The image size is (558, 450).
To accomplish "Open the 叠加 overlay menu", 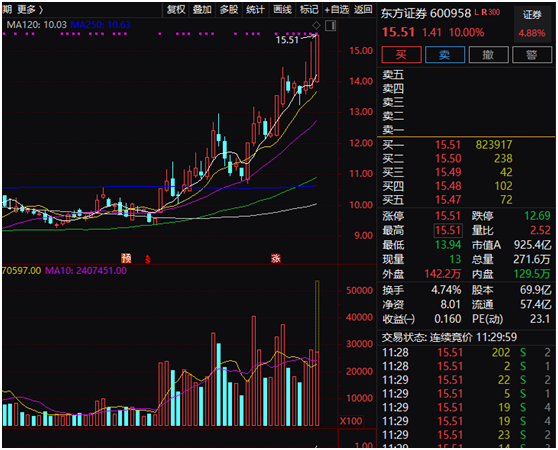I will (202, 10).
